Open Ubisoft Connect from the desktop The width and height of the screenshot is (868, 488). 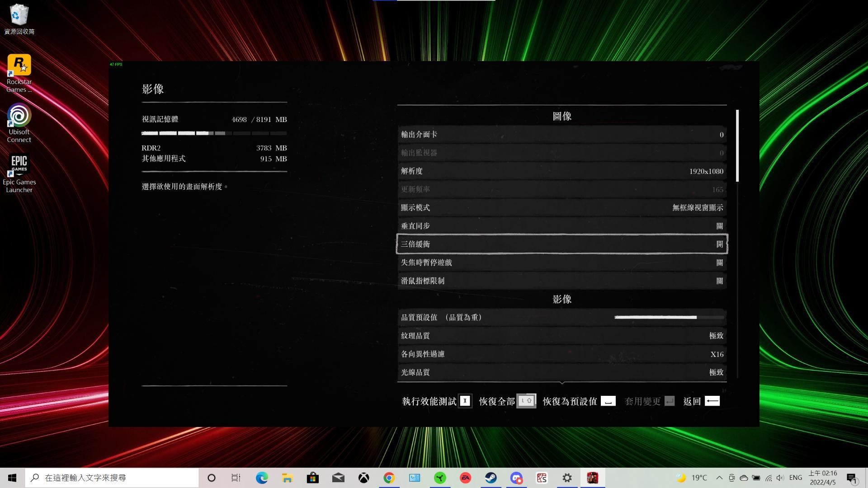[x=19, y=117]
